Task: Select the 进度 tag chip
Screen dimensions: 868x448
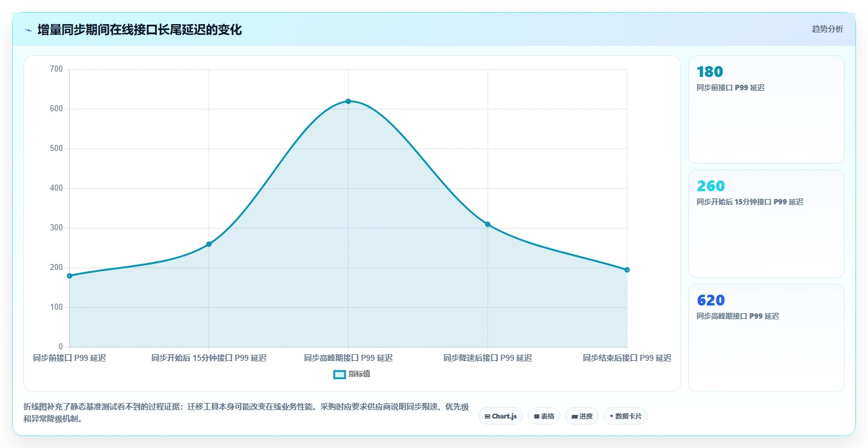Action: click(x=582, y=416)
